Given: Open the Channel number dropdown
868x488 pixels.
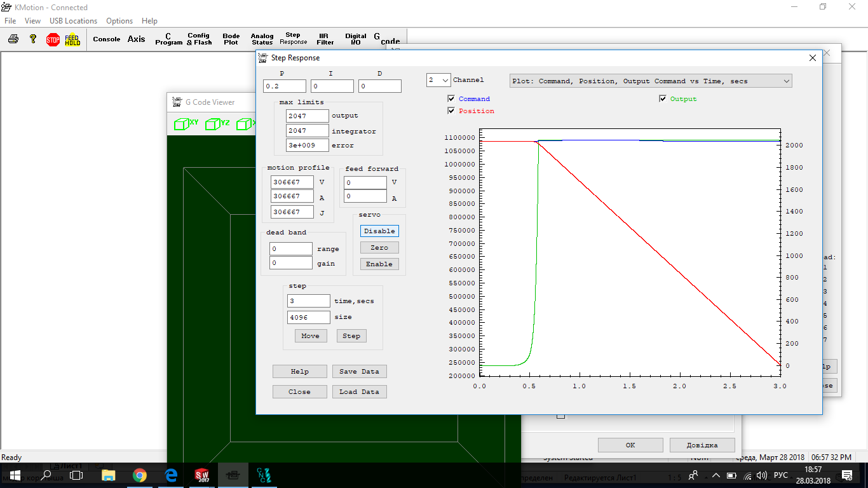Looking at the screenshot, I should [438, 80].
